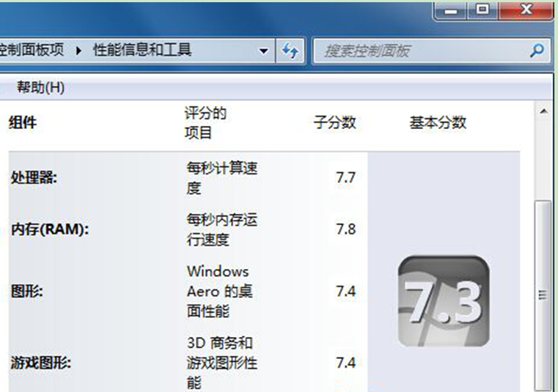Viewport: 558px width, 392px height.
Task: Select the 处理器: row label
Action: point(34,177)
